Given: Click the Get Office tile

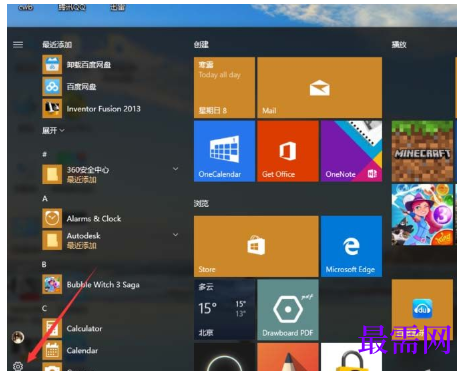Looking at the screenshot, I should pyautogui.click(x=288, y=151).
